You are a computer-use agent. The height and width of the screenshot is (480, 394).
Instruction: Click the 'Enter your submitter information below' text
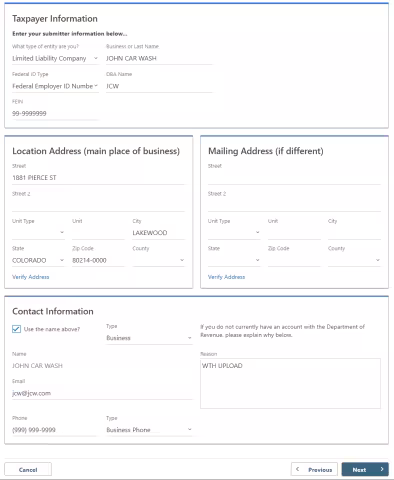70,34
